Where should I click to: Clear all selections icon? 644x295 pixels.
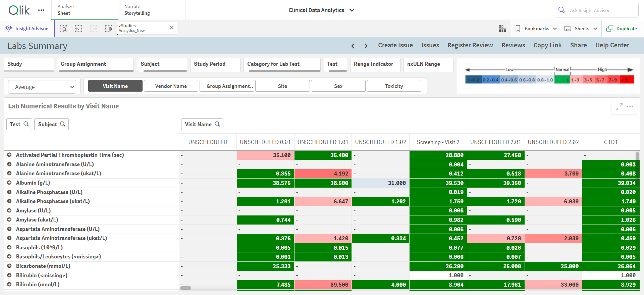click(109, 29)
